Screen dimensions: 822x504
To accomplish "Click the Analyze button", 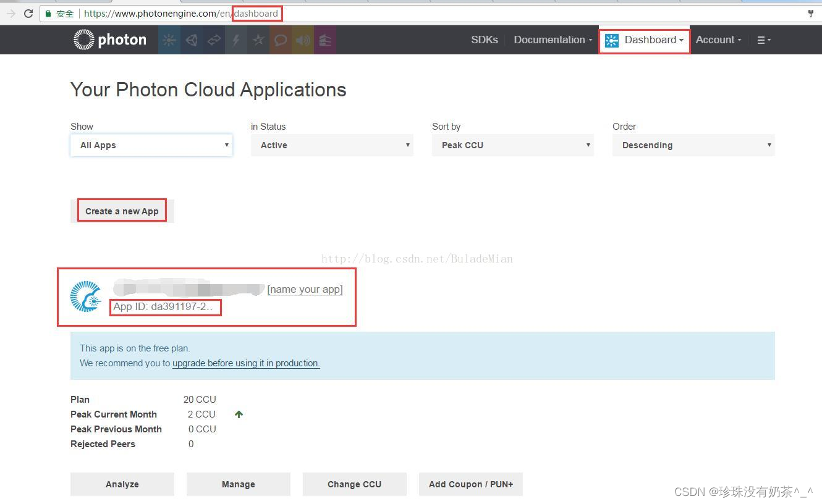I will click(x=122, y=484).
